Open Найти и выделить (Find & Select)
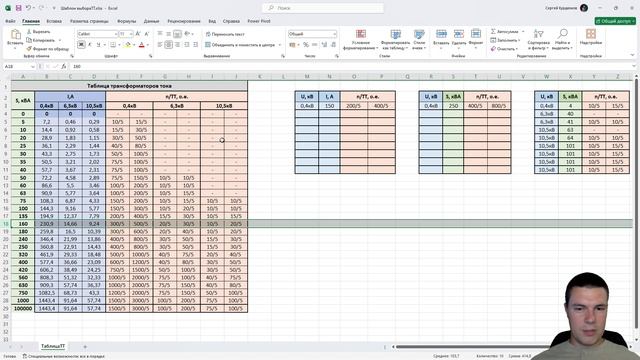This screenshot has height=360, width=640. [x=562, y=40]
